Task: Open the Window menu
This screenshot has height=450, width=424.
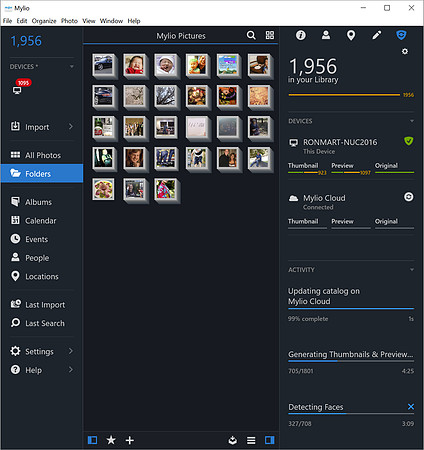Action: pos(111,21)
